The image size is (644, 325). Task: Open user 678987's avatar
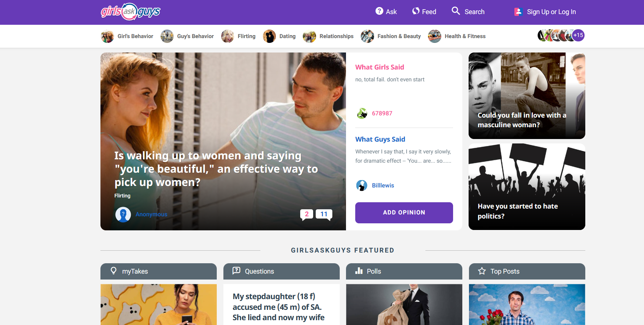pyautogui.click(x=362, y=113)
